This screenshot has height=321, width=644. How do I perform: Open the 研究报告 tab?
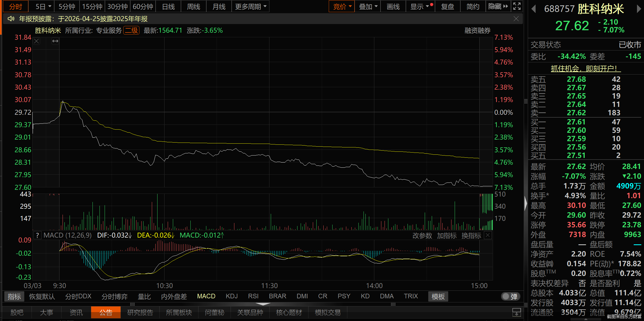click(x=140, y=312)
